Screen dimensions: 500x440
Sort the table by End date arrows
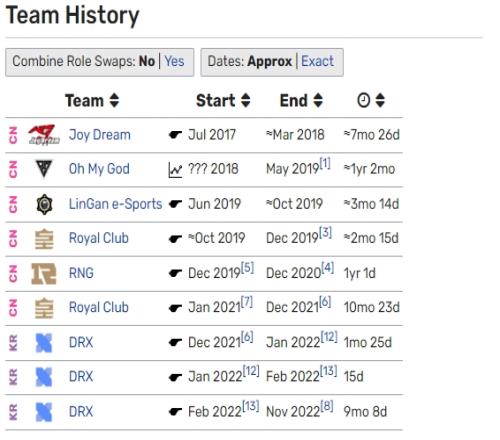click(x=318, y=100)
